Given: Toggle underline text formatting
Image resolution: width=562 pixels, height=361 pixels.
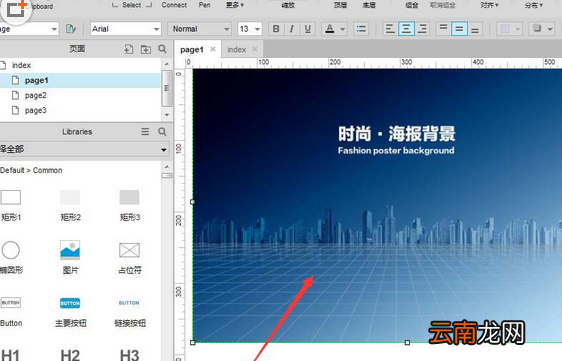Looking at the screenshot, I should (308, 29).
